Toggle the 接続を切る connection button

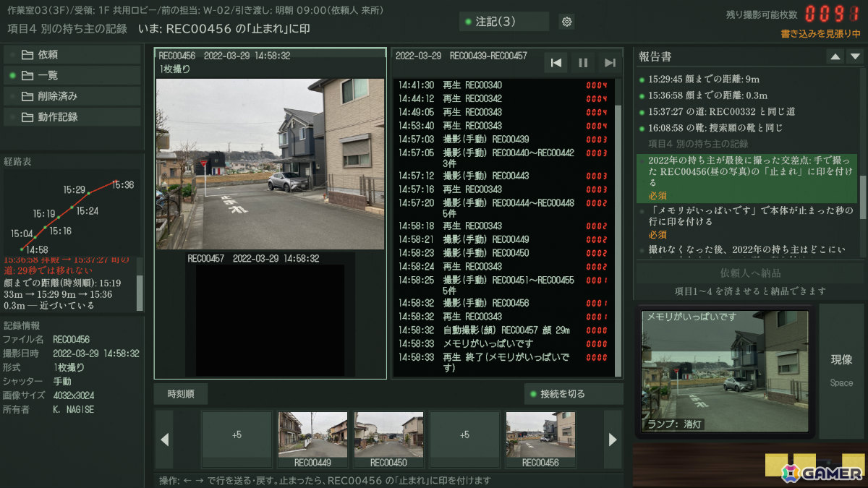(574, 394)
